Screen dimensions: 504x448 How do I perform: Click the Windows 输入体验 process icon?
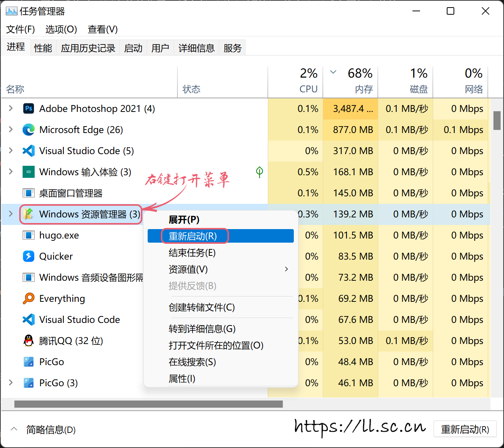click(29, 172)
